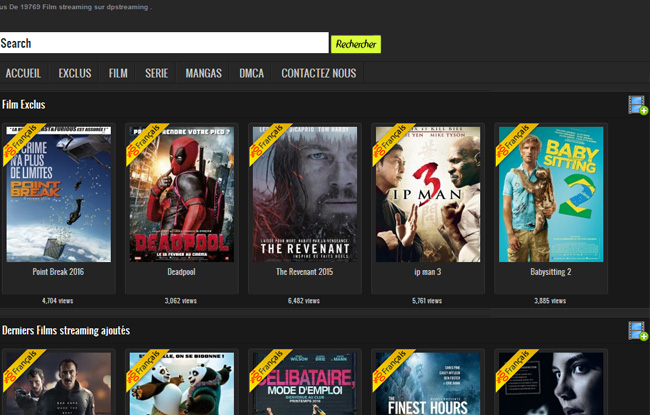
Task: Click the Derniers Films streaming ajoutés heading
Action: tap(66, 330)
